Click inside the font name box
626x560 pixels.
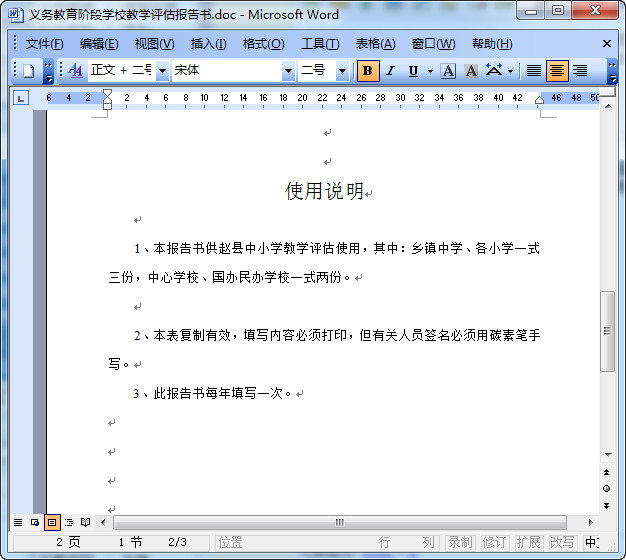227,71
